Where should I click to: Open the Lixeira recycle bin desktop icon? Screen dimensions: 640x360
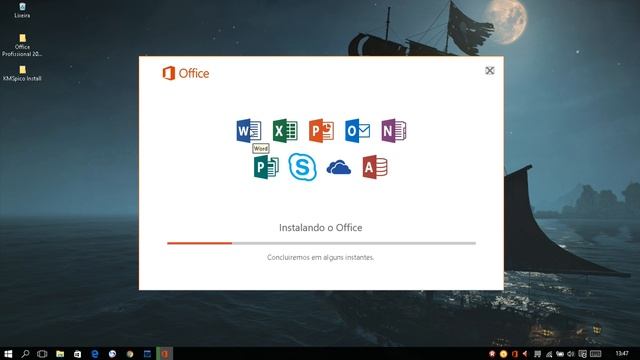22,10
